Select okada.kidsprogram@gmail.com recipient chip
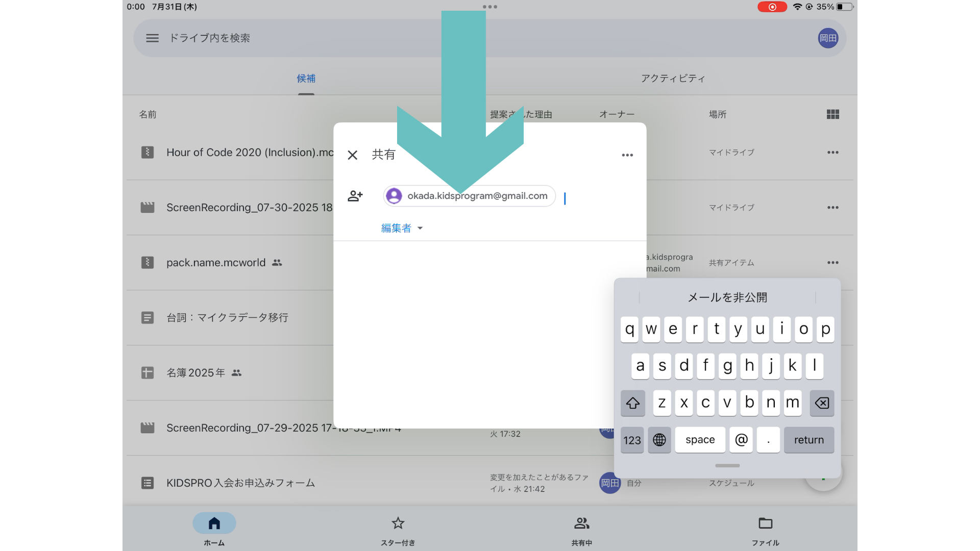Screen dimensions: 980x551 (x=469, y=196)
